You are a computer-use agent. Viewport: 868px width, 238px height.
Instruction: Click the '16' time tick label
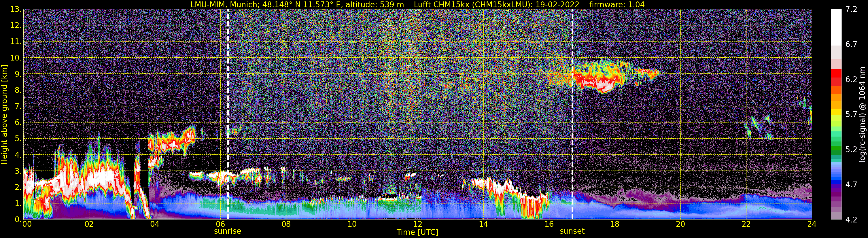[x=549, y=224]
